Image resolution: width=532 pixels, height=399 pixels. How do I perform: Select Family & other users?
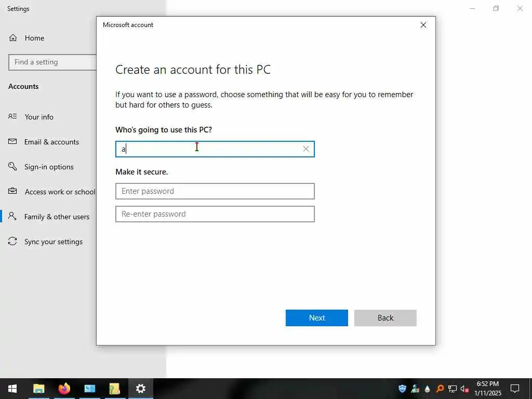point(57,217)
